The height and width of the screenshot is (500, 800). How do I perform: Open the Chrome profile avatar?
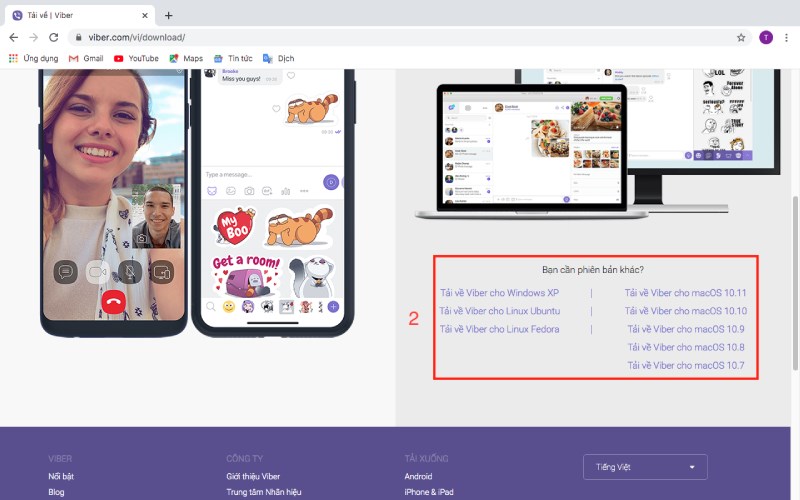click(x=766, y=37)
